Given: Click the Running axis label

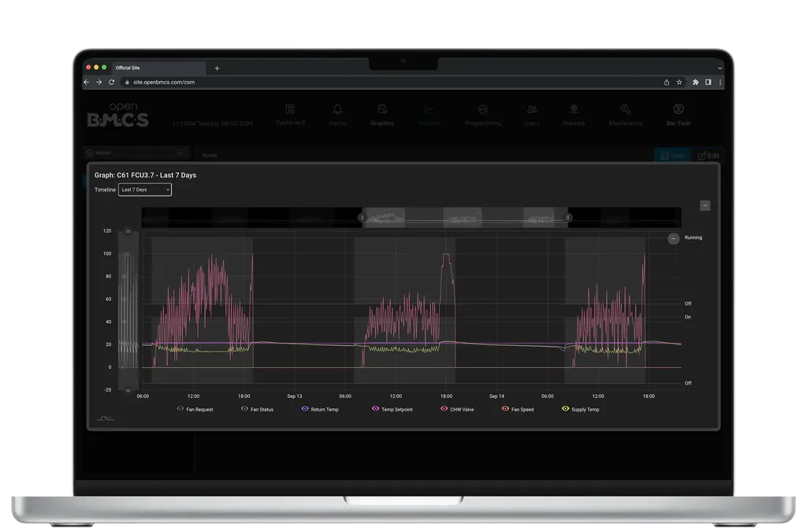Looking at the screenshot, I should pos(694,238).
